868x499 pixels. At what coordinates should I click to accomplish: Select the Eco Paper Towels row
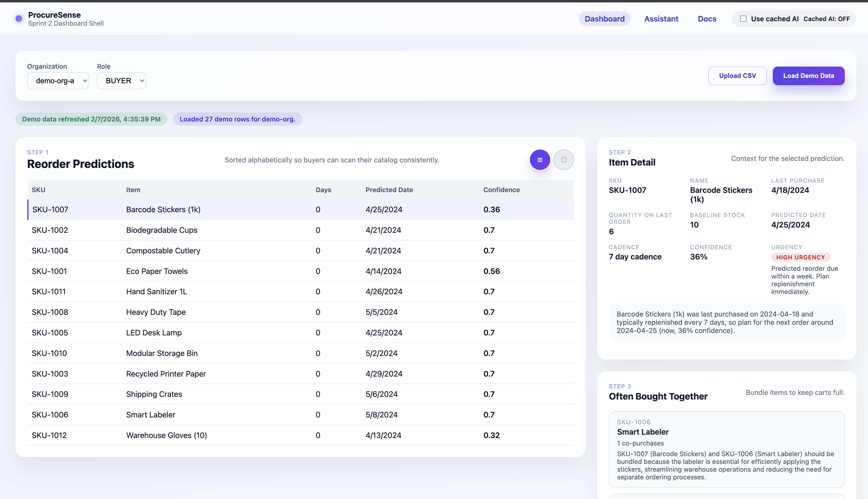300,271
